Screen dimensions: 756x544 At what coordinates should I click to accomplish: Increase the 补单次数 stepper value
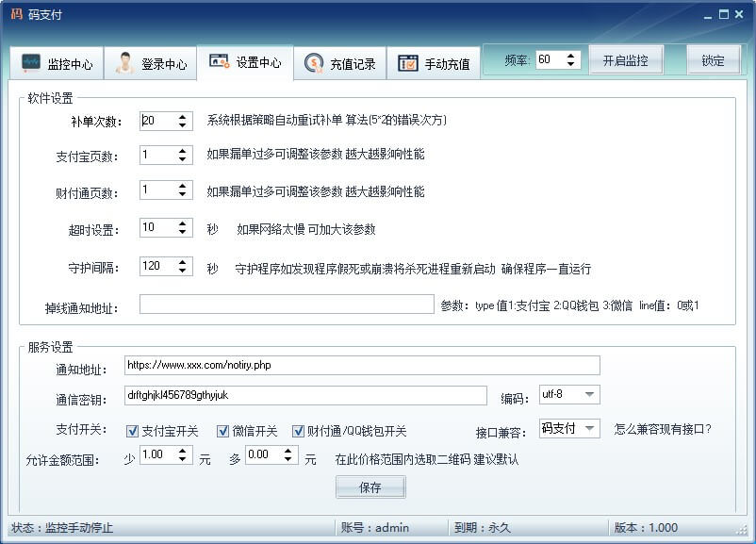184,117
